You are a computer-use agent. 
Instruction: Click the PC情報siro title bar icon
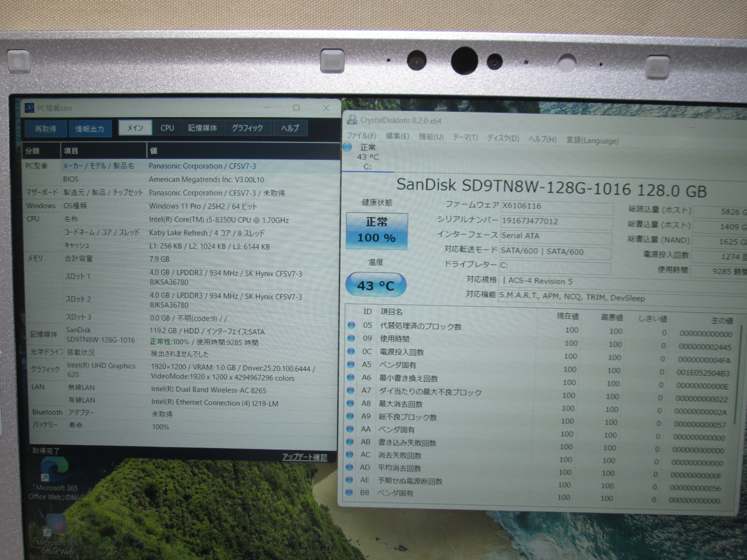tap(29, 108)
